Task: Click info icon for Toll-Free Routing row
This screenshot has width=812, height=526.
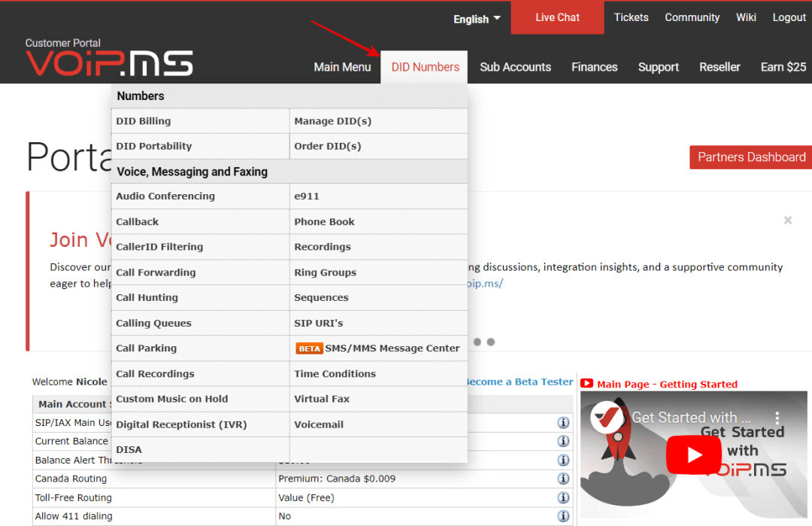Action: (x=563, y=497)
